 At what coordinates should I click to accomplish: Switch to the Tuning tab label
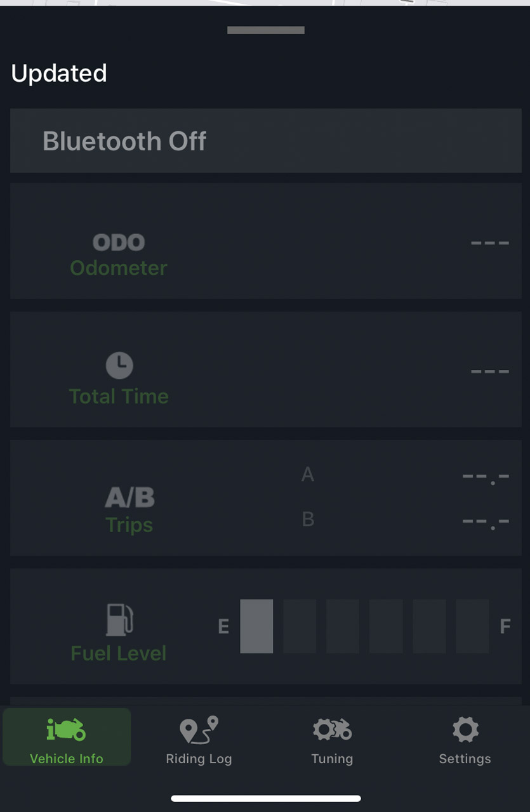point(332,759)
